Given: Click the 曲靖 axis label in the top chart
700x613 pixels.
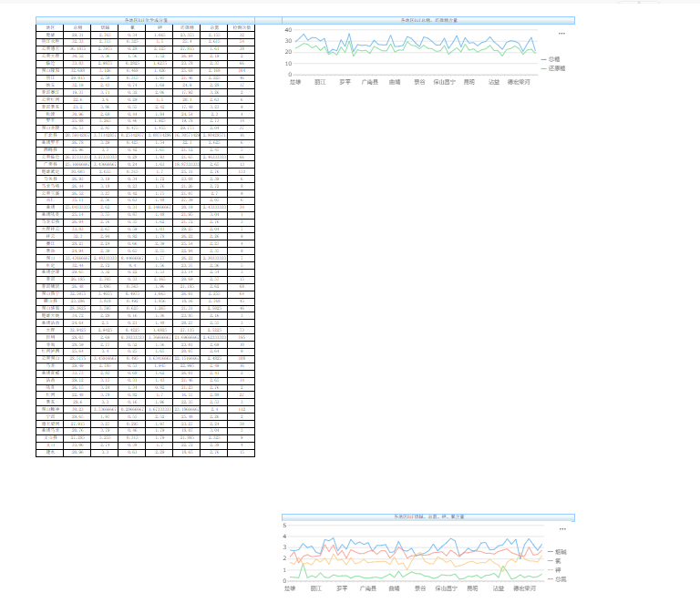Looking at the screenshot, I should [x=395, y=82].
